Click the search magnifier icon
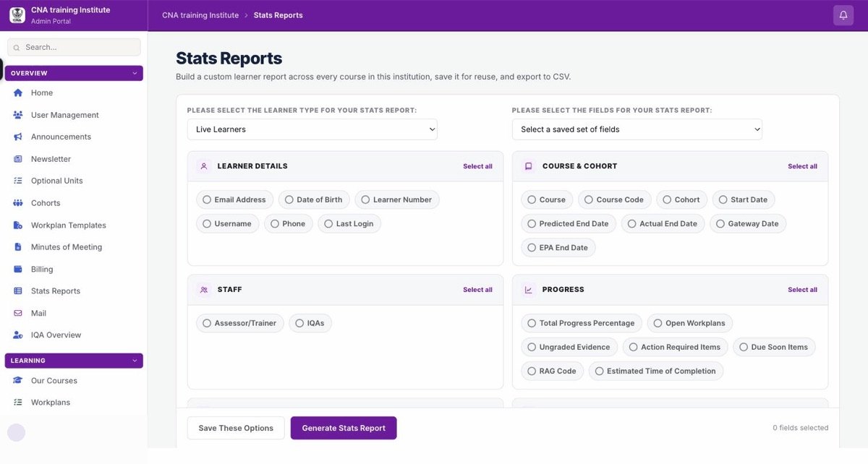This screenshot has width=868, height=464. tap(17, 48)
